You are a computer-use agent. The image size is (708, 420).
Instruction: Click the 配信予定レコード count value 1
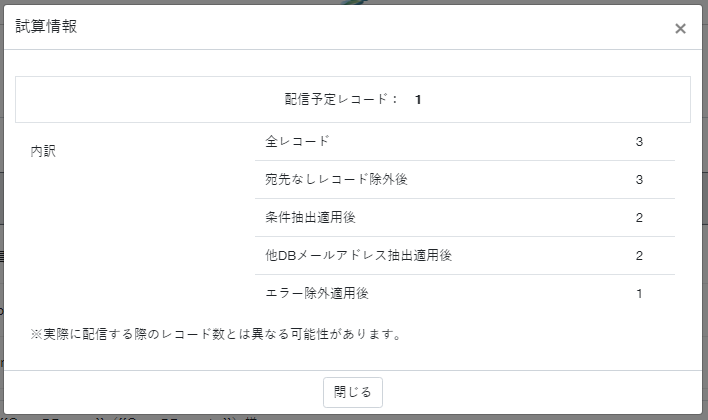(x=418, y=100)
